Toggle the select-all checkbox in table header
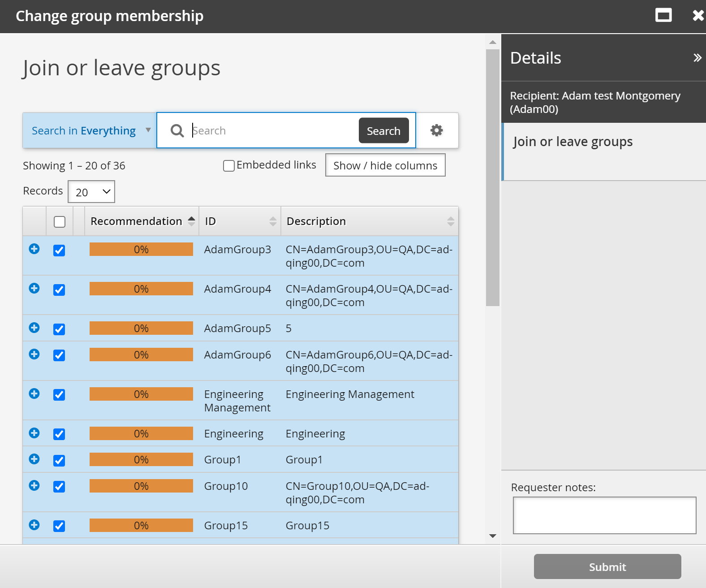Viewport: 706px width, 588px height. 60,222
